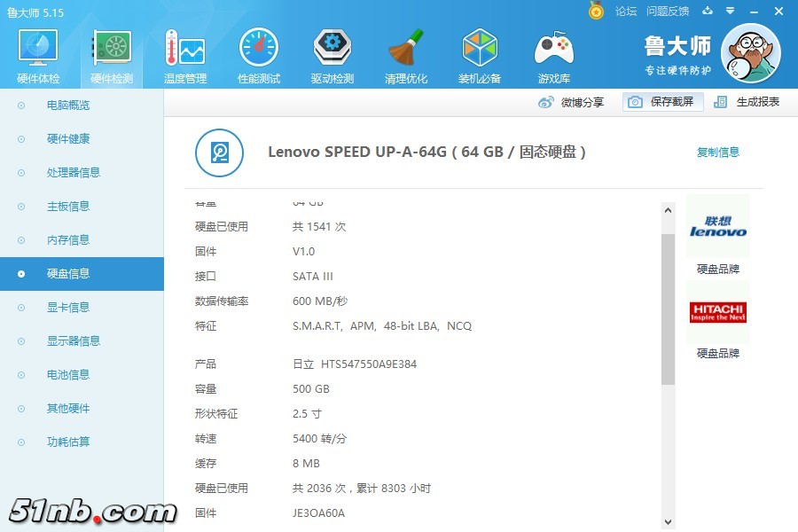
Task: Click the 硬盘品牌 label under the Lenovo logo
Action: [717, 269]
